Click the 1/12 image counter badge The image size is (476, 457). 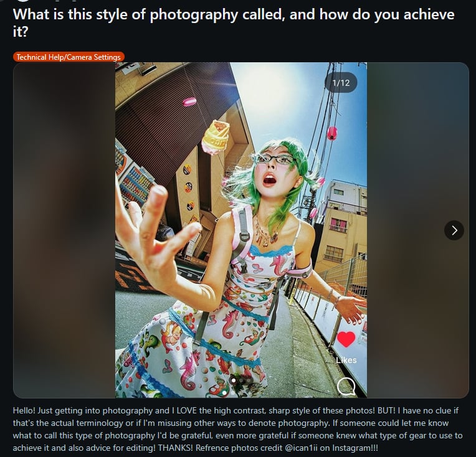coord(341,83)
